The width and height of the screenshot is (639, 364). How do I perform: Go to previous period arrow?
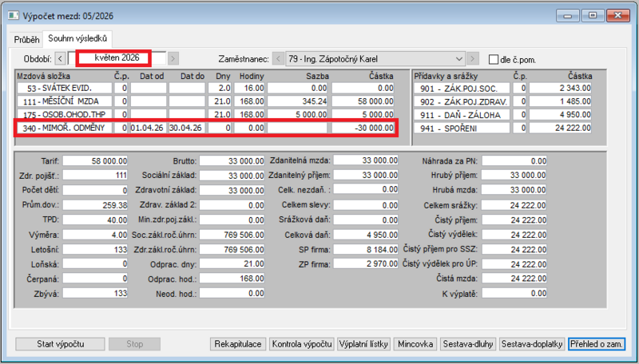click(x=60, y=58)
